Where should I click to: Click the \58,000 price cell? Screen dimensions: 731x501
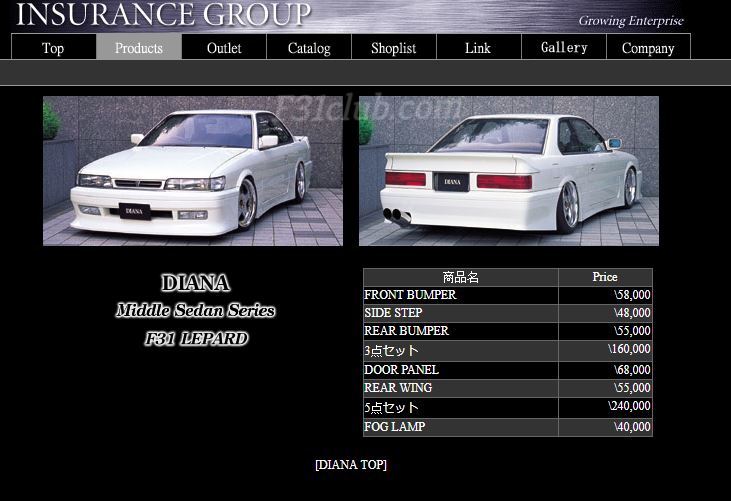[x=605, y=295]
